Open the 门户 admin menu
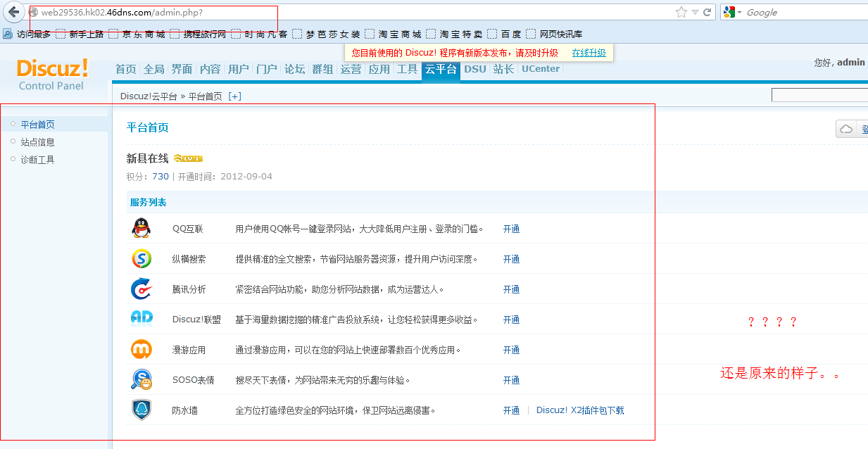 267,69
